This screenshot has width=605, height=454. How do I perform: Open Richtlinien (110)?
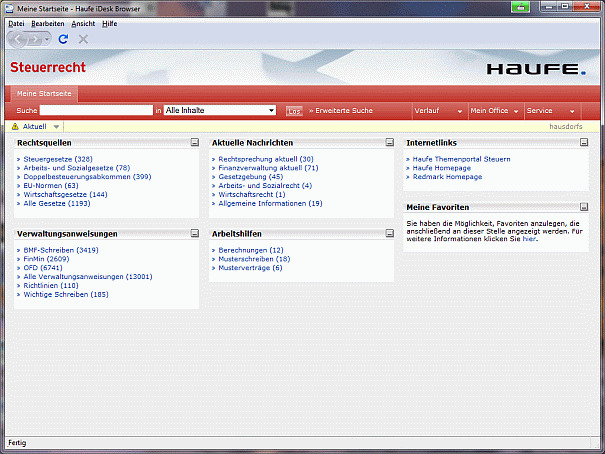pyautogui.click(x=51, y=285)
